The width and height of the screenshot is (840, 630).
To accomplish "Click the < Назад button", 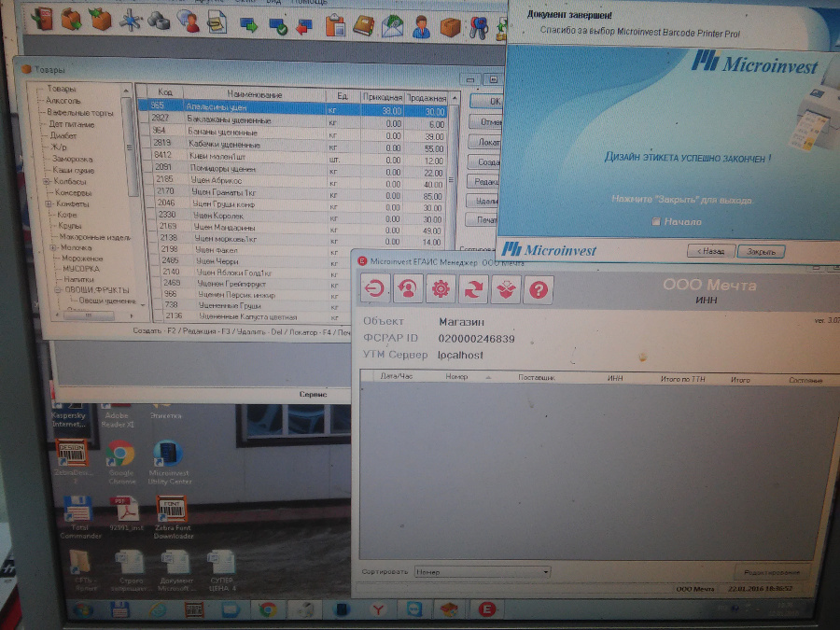I will (710, 251).
